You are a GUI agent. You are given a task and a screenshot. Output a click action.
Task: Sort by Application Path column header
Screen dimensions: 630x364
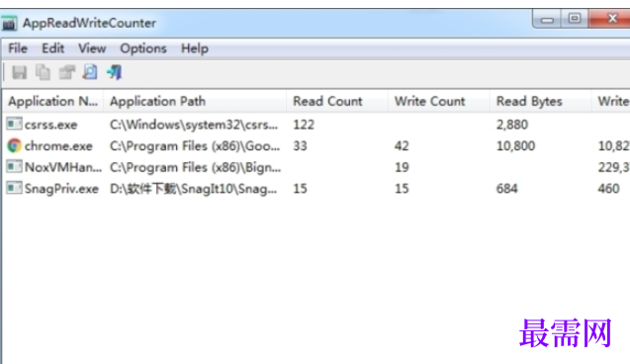click(195, 101)
